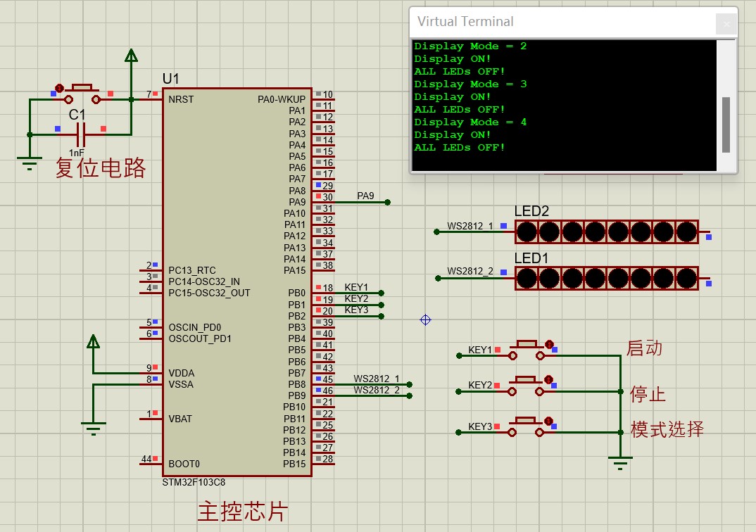Select the LED2 WS2812 strip

point(606,231)
